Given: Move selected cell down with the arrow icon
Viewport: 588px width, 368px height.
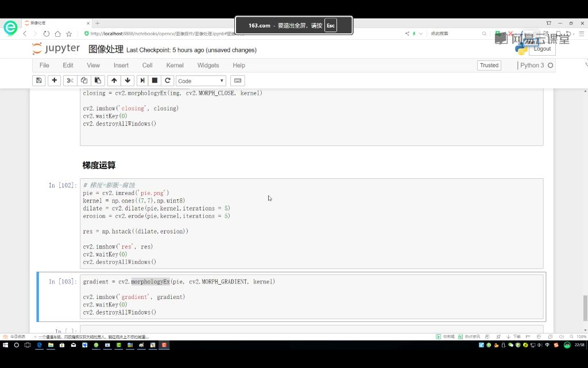Looking at the screenshot, I should pyautogui.click(x=127, y=80).
